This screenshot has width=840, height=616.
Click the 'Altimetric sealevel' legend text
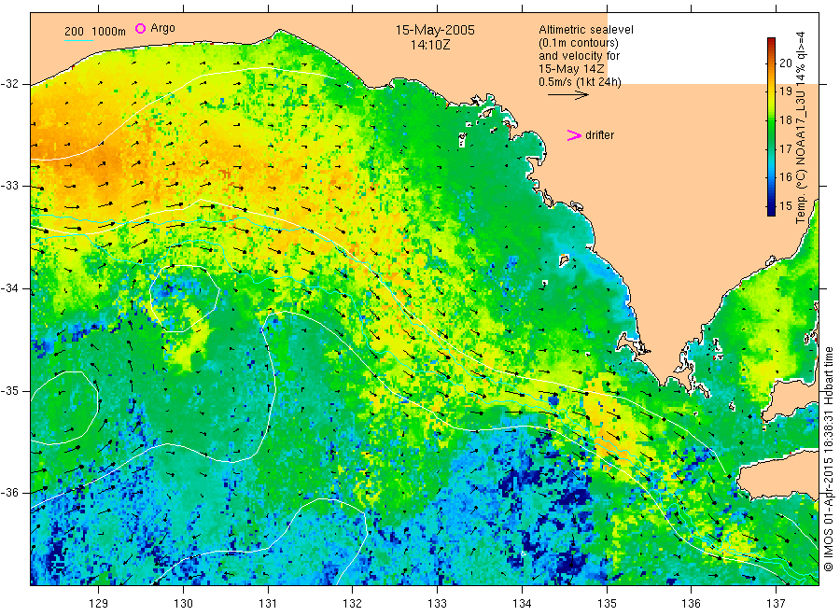coord(585,30)
